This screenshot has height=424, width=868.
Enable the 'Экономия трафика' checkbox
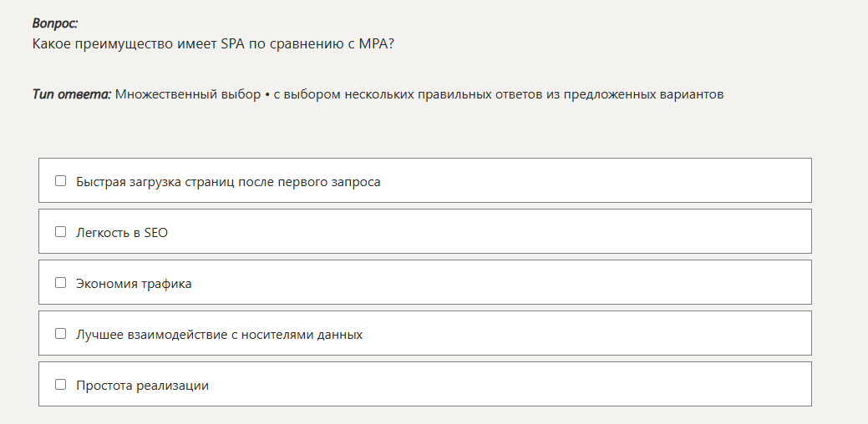[x=60, y=283]
